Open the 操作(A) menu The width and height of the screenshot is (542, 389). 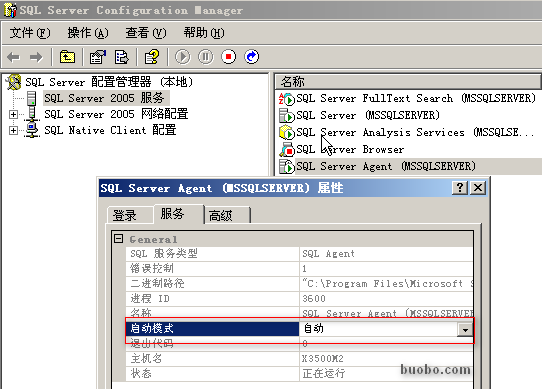pyautogui.click(x=88, y=33)
